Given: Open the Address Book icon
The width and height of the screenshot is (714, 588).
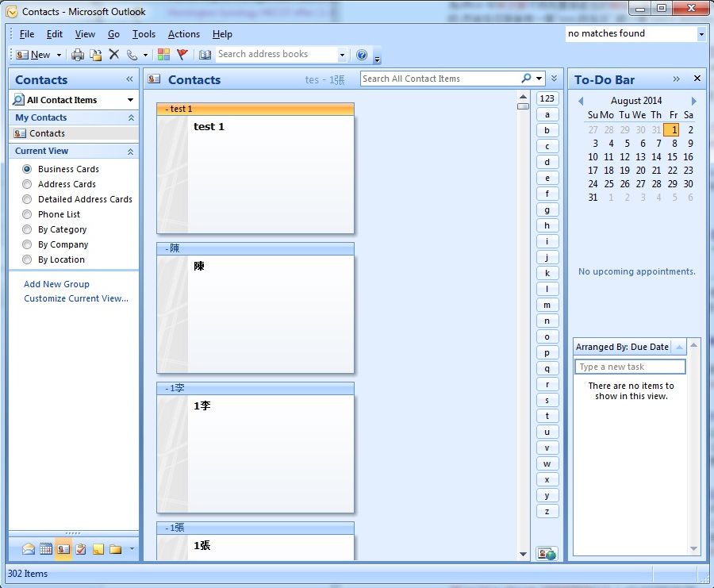Looking at the screenshot, I should tap(205, 55).
